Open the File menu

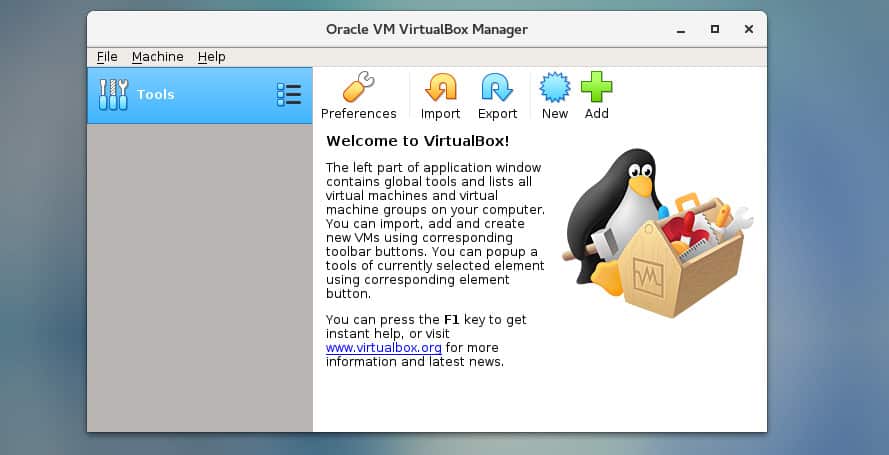[x=107, y=57]
